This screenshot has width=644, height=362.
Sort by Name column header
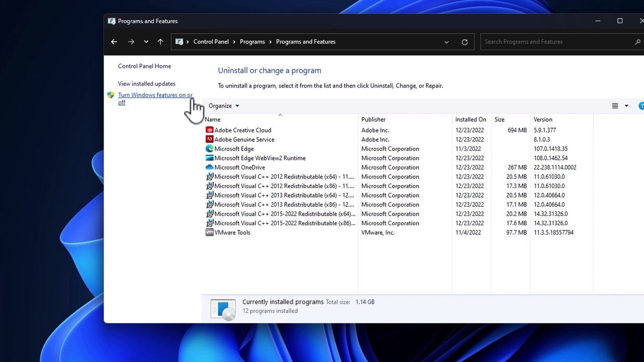280,120
